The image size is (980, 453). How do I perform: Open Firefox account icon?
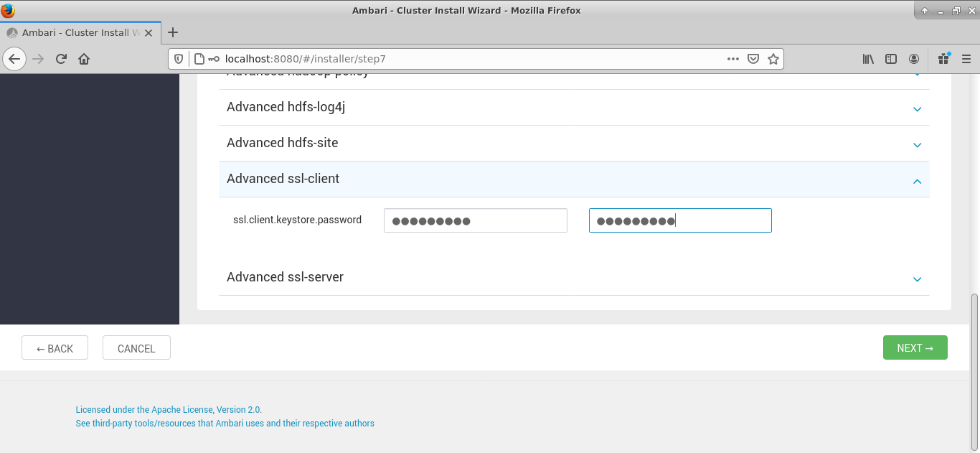914,59
